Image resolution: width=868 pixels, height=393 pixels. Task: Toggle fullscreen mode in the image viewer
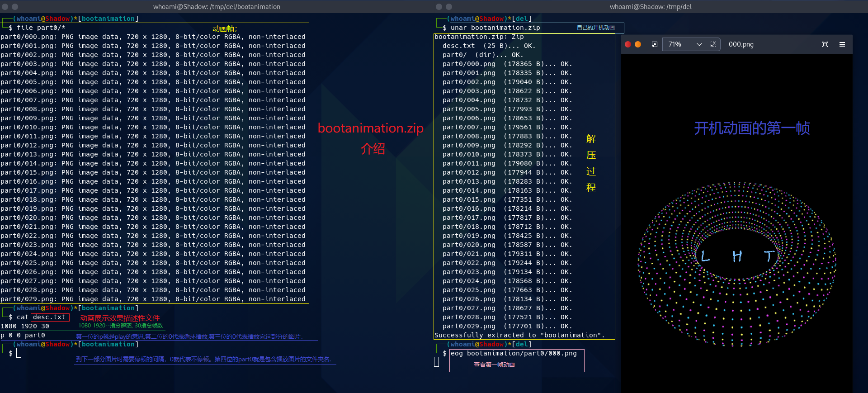tap(825, 44)
